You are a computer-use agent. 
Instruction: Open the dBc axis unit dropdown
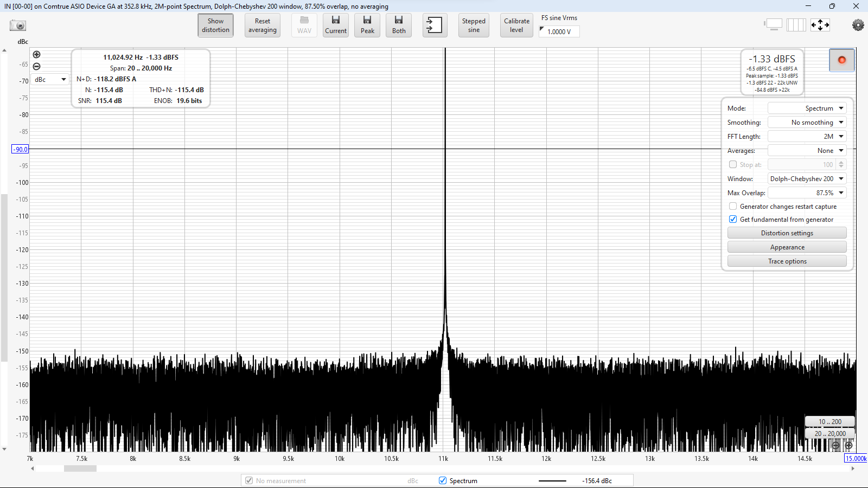point(50,80)
